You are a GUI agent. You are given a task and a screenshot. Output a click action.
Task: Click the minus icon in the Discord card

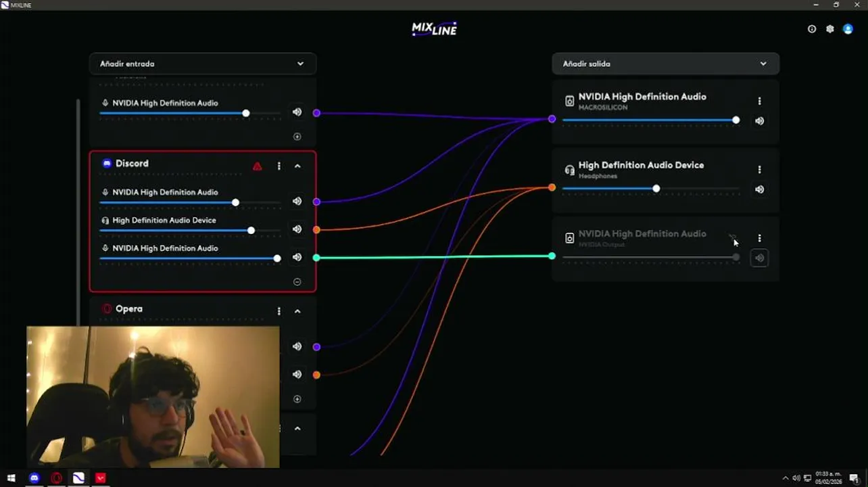point(297,281)
